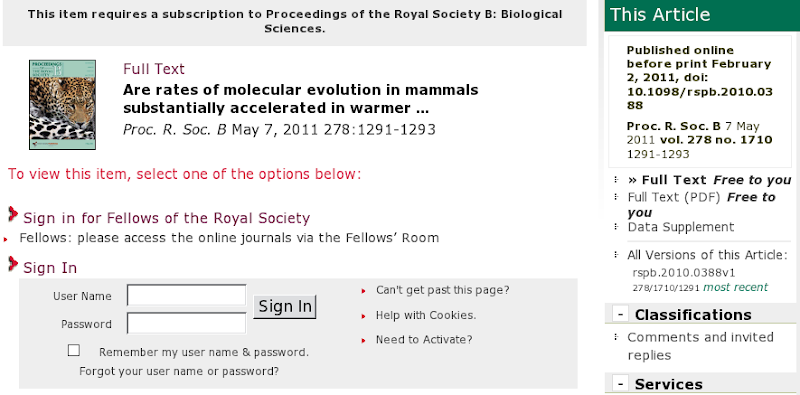Click the dotted bullet beside Data Supplement

(x=616, y=227)
